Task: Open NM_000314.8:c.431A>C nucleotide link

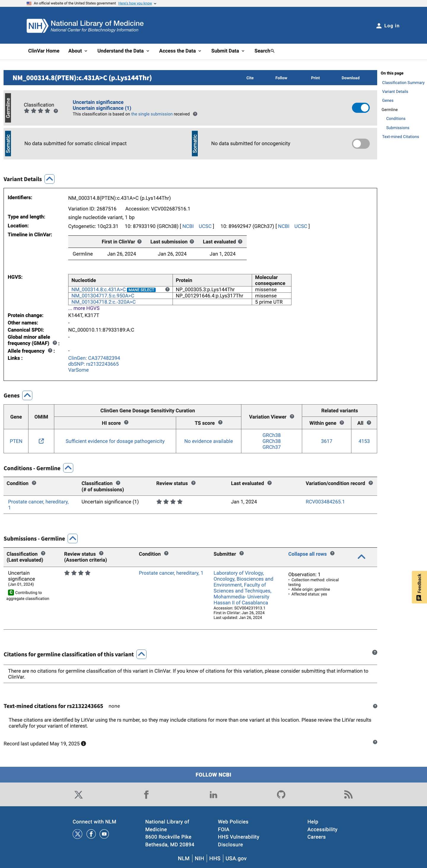Action: pyautogui.click(x=98, y=289)
